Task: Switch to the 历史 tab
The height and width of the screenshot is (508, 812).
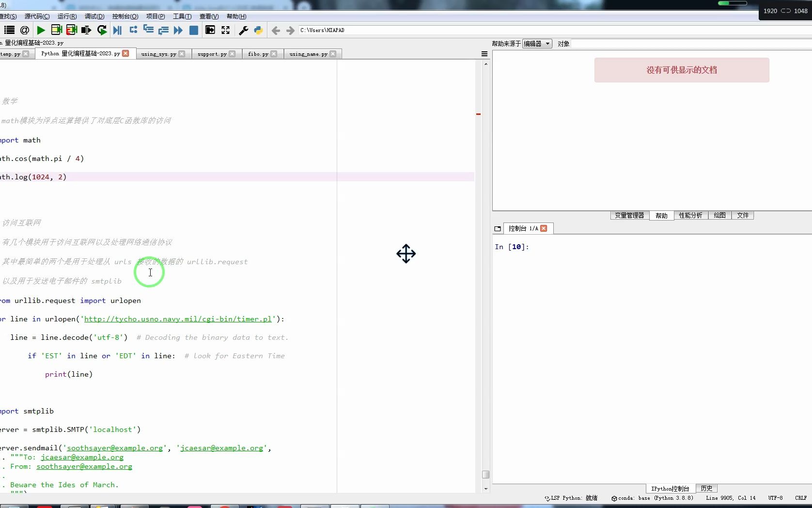Action: click(x=706, y=489)
